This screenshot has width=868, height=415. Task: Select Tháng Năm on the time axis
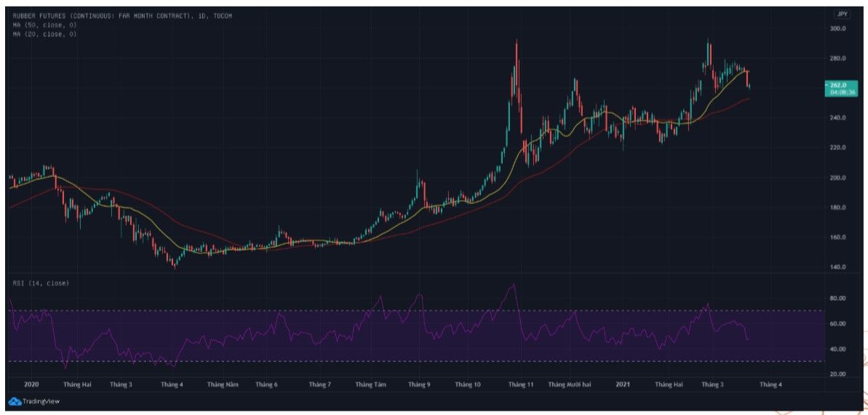[x=223, y=384]
